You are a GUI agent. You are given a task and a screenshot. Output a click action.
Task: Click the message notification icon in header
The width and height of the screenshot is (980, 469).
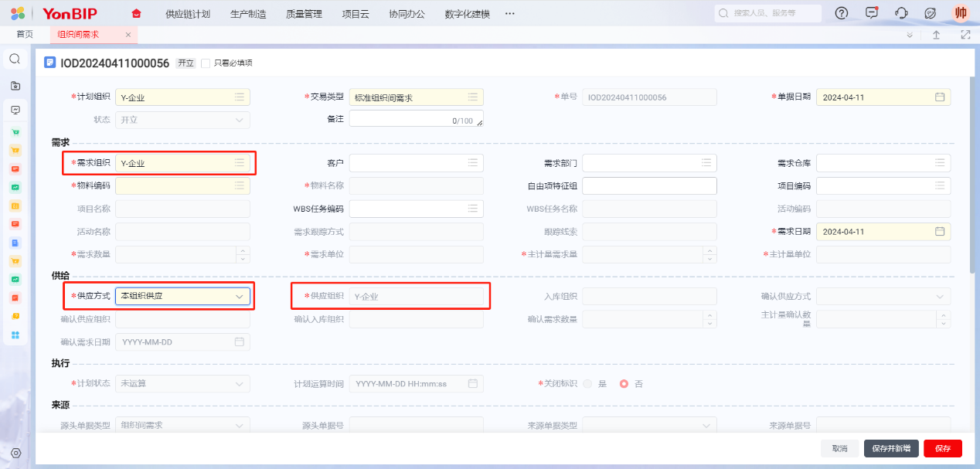(x=872, y=13)
